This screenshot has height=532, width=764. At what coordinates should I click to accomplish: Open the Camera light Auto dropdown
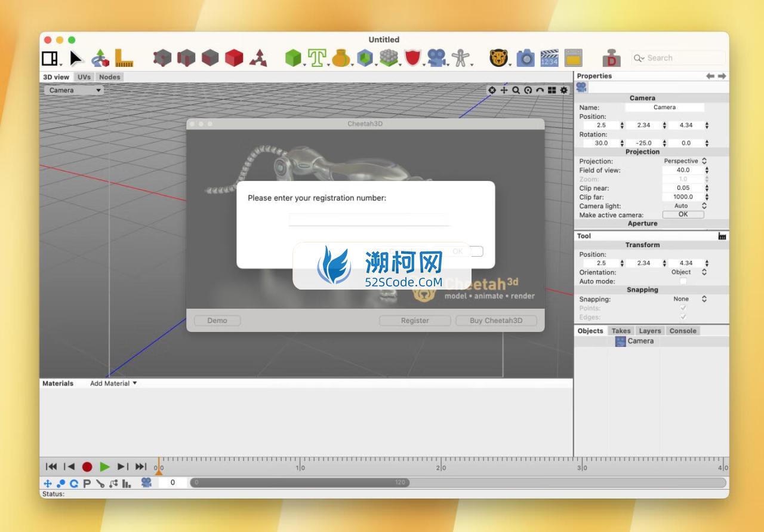click(685, 206)
